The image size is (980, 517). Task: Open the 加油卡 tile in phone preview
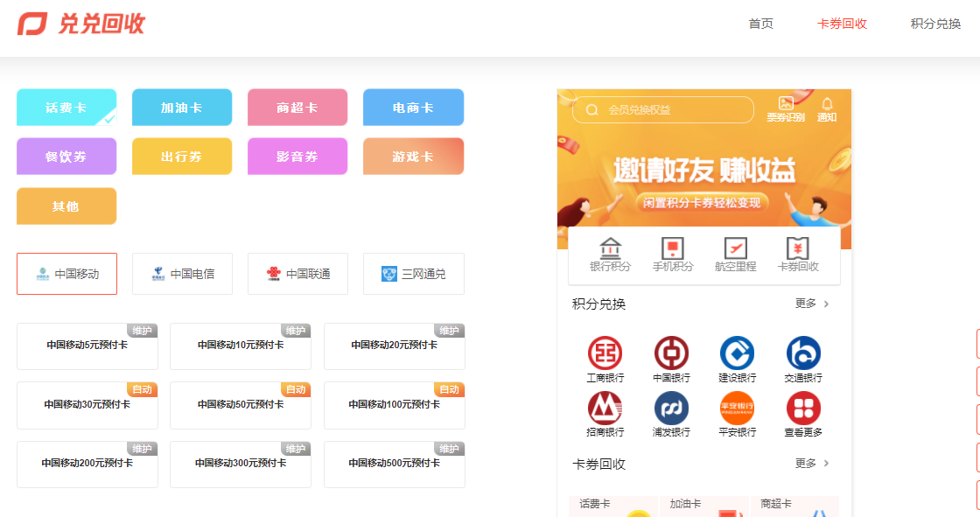[x=704, y=507]
